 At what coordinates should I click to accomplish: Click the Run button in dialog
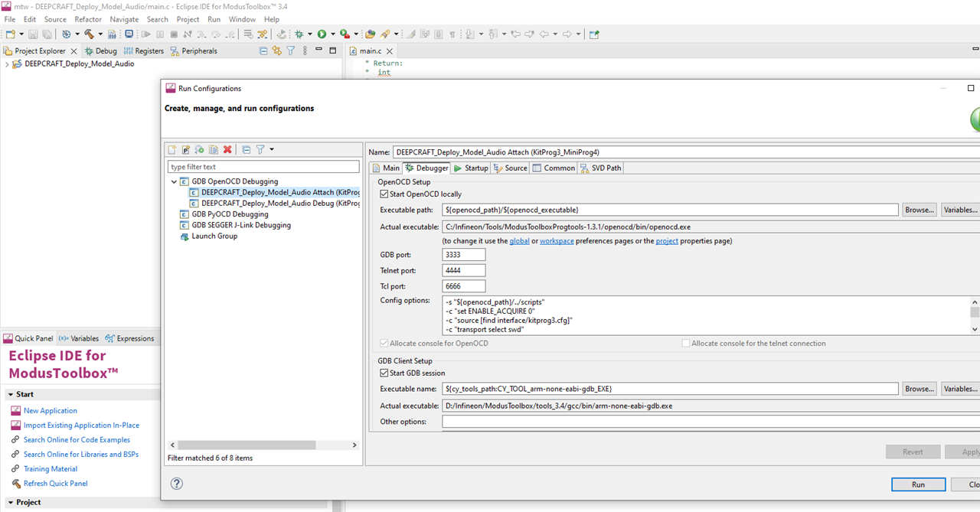(918, 484)
